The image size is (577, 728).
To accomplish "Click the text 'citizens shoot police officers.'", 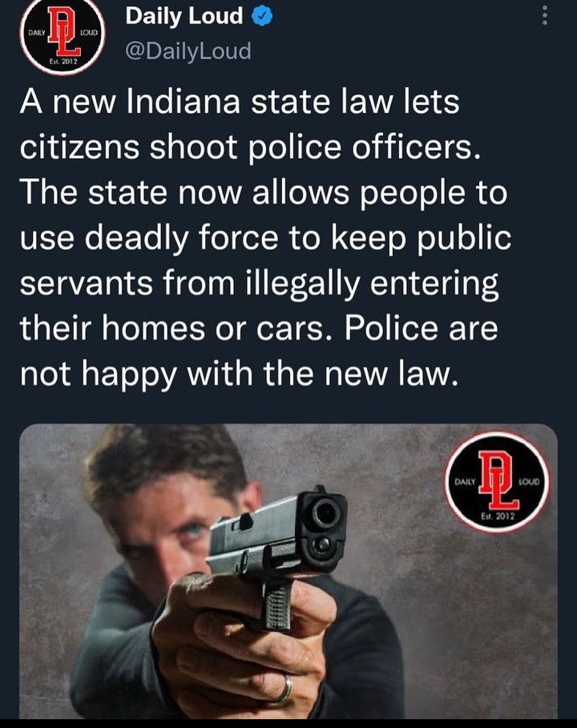I will pos(250,148).
